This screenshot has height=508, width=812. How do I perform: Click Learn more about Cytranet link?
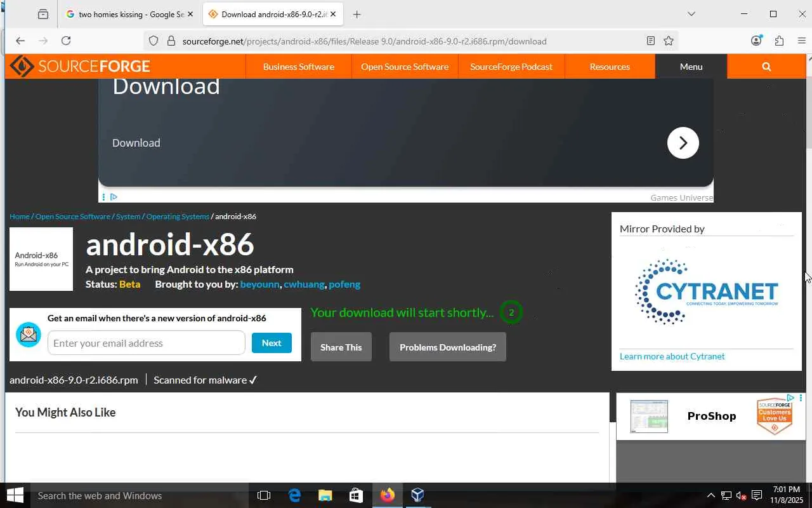(x=672, y=356)
